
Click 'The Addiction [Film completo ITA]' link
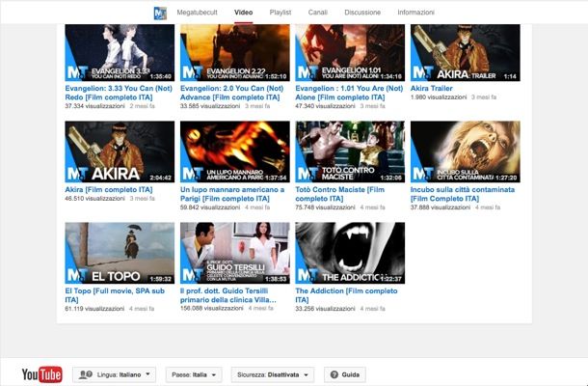[346, 295]
